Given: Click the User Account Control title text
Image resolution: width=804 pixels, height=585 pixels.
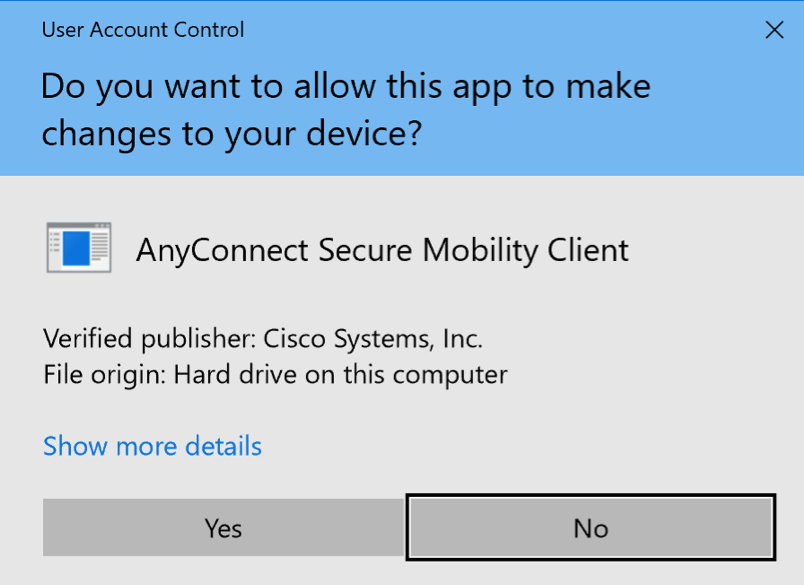Looking at the screenshot, I should pos(142,30).
